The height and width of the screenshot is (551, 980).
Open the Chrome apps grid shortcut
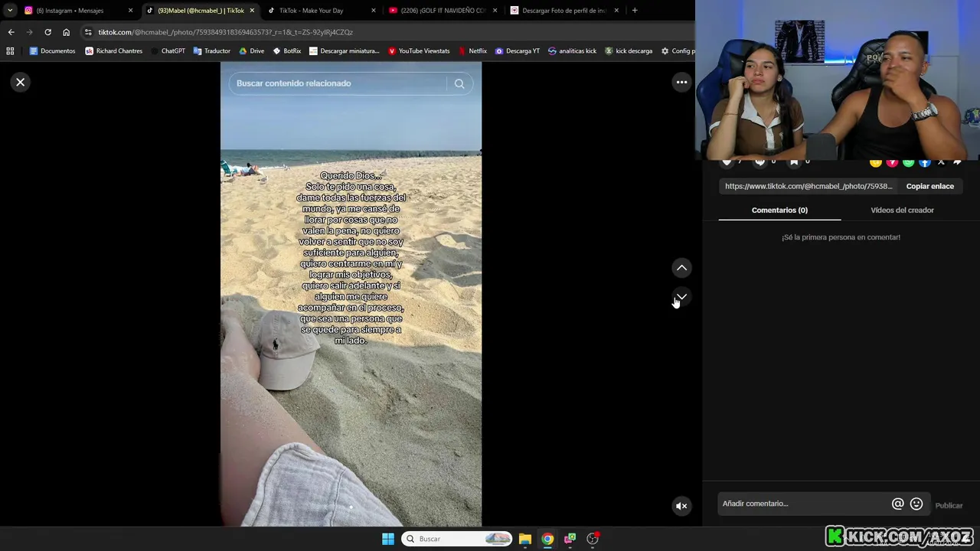pos(10,51)
